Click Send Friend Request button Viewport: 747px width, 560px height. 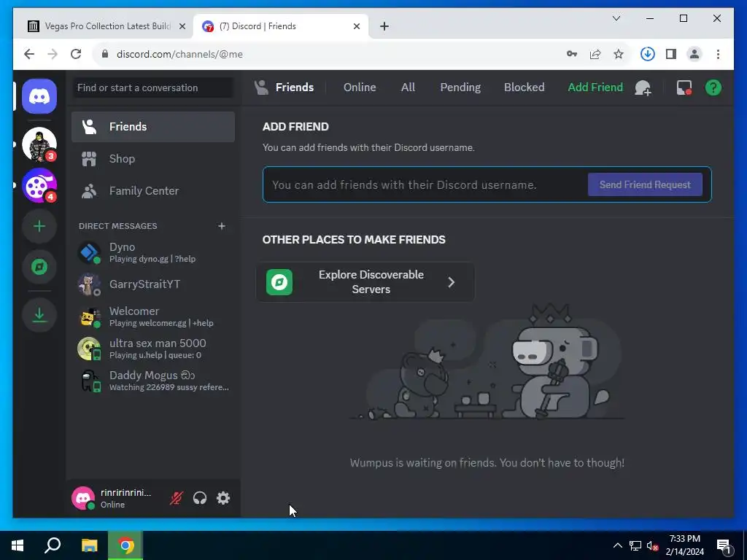(645, 184)
